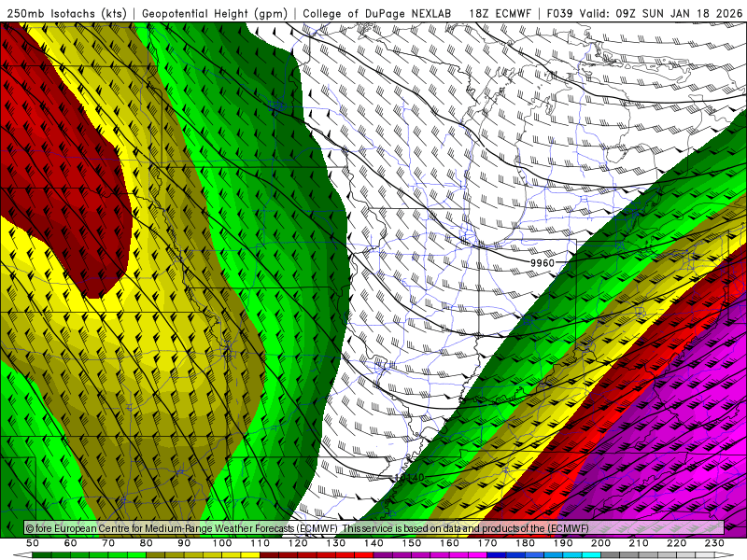Click the 130 value on color scale
Screen dimensions: 747x560
coord(336,543)
